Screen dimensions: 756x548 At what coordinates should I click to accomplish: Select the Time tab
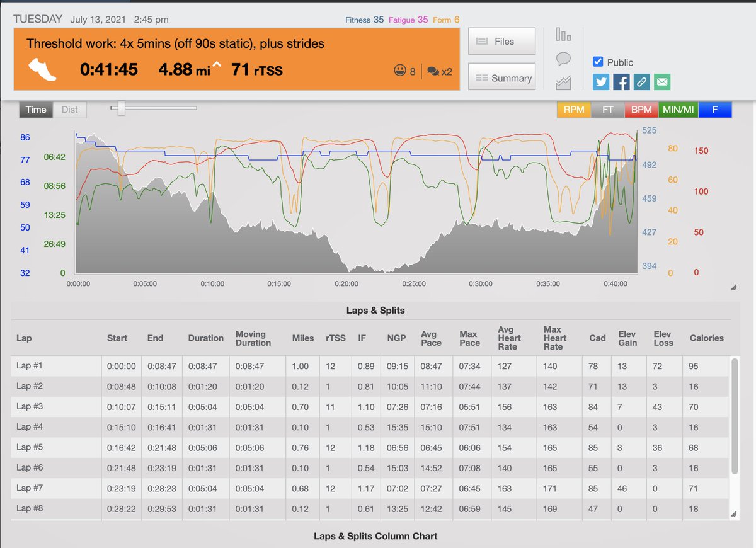35,109
